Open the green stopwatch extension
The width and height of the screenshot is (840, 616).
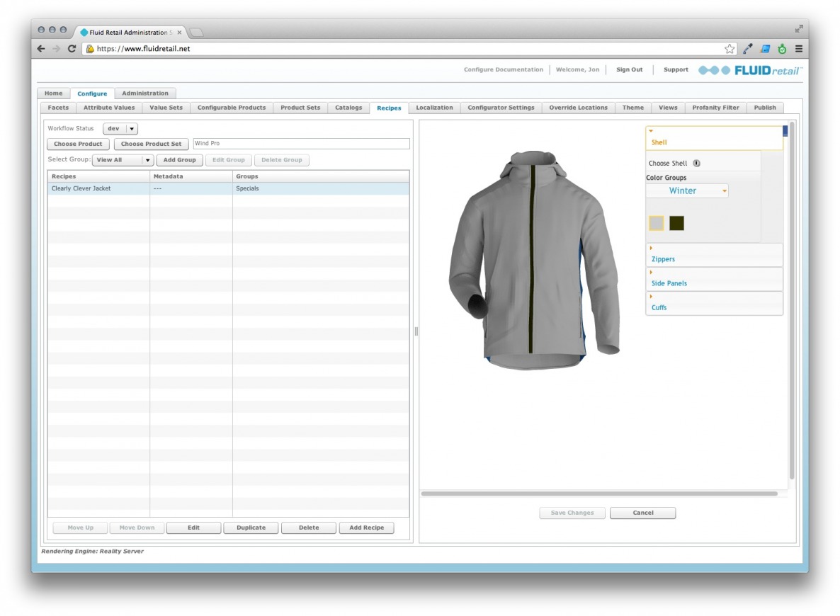coord(781,48)
